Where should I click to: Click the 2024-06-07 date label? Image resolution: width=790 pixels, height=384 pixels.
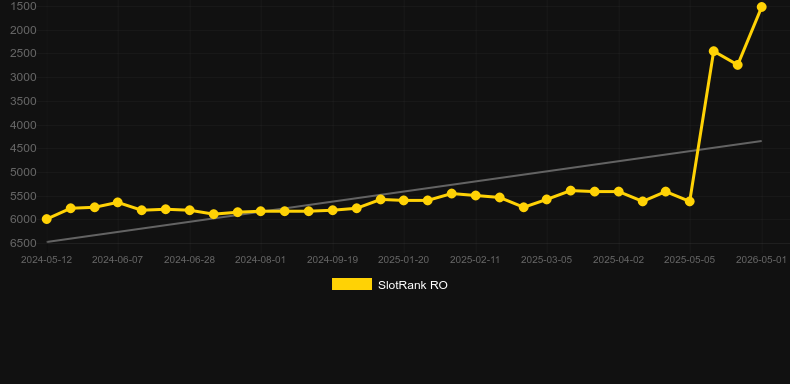117,260
